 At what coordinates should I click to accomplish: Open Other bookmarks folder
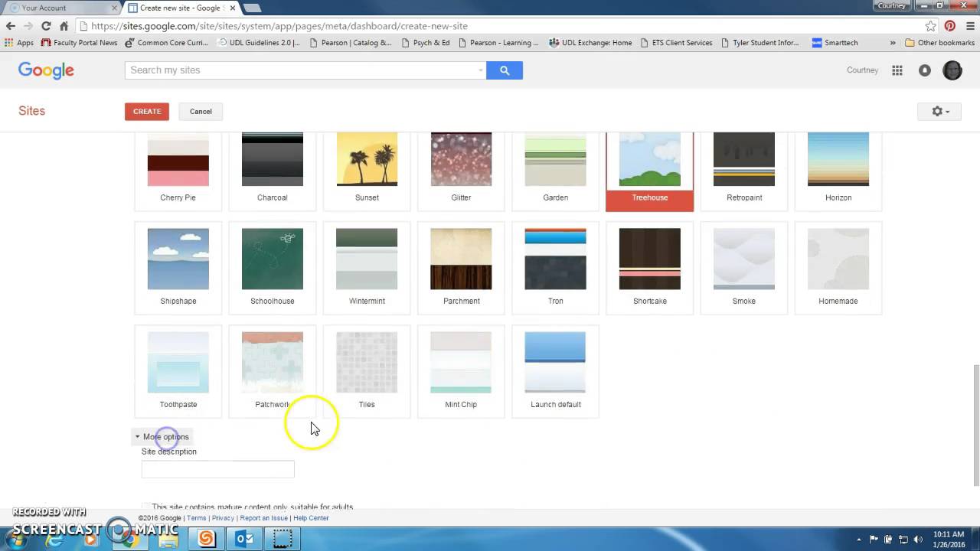pos(939,43)
